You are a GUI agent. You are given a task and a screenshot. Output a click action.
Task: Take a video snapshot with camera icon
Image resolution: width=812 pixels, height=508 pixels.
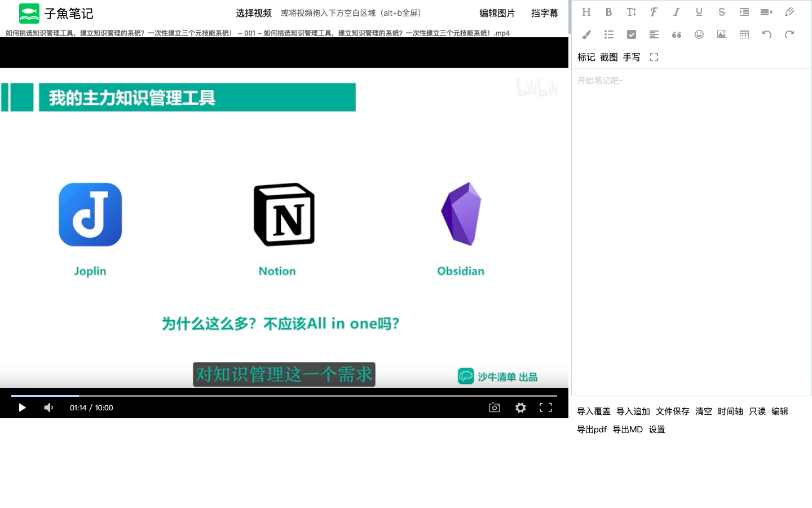pyautogui.click(x=494, y=408)
